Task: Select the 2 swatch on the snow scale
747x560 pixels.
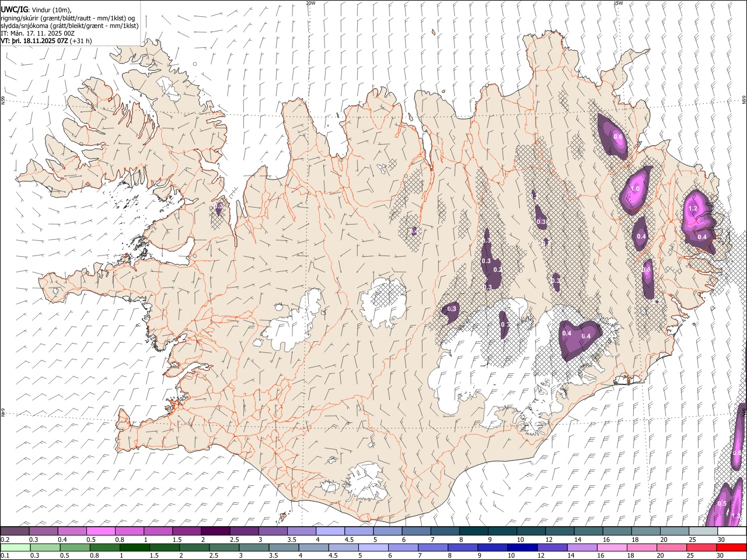Action: pos(215,531)
